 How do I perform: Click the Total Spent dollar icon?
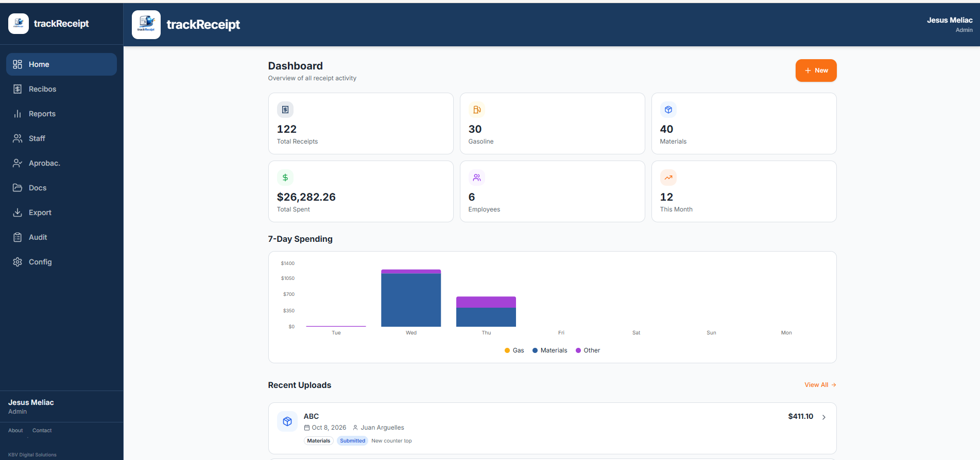pos(285,178)
